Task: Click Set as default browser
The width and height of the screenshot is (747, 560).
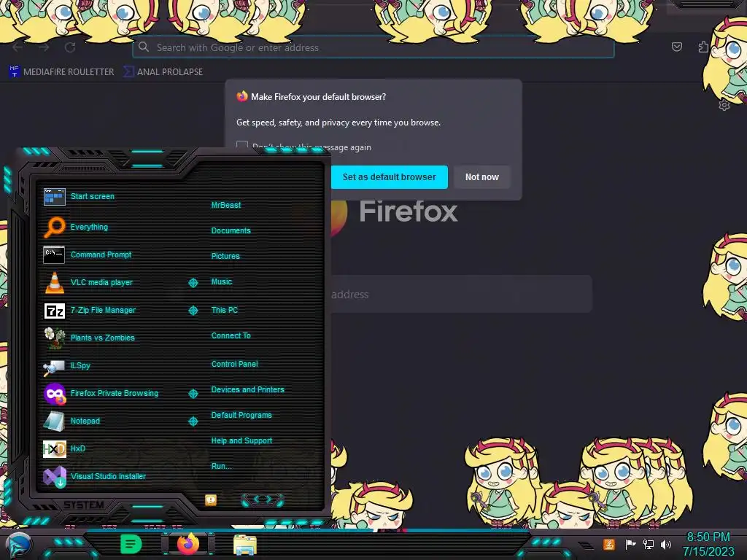Action: point(390,177)
